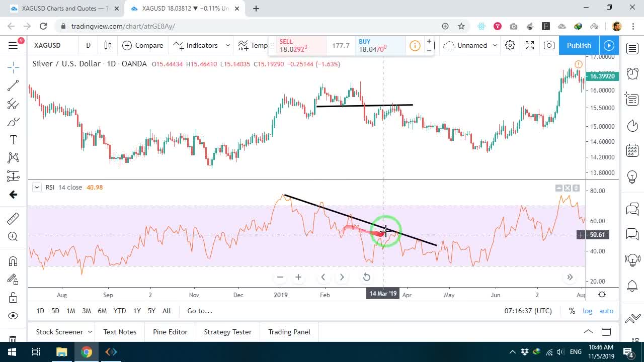Open the ideas stream panel
This screenshot has width=644, height=362.
(x=632, y=260)
